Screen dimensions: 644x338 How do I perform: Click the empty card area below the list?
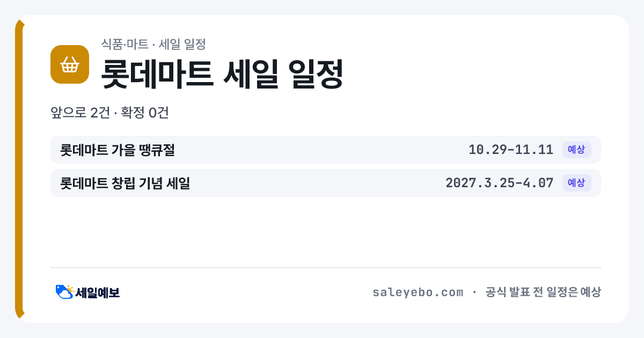pyautogui.click(x=325, y=232)
